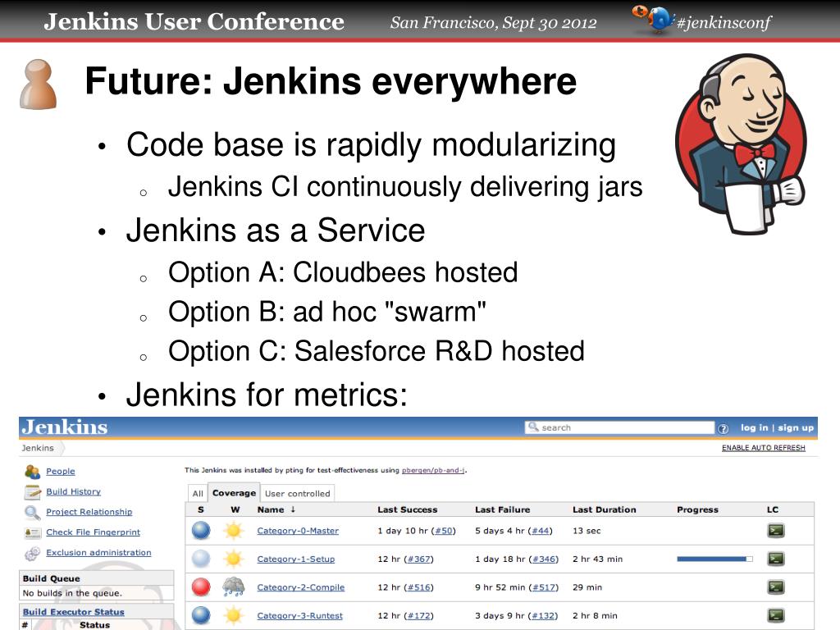Click the Jenkins butler mascot image
The width and height of the screenshot is (840, 630).
[742, 144]
